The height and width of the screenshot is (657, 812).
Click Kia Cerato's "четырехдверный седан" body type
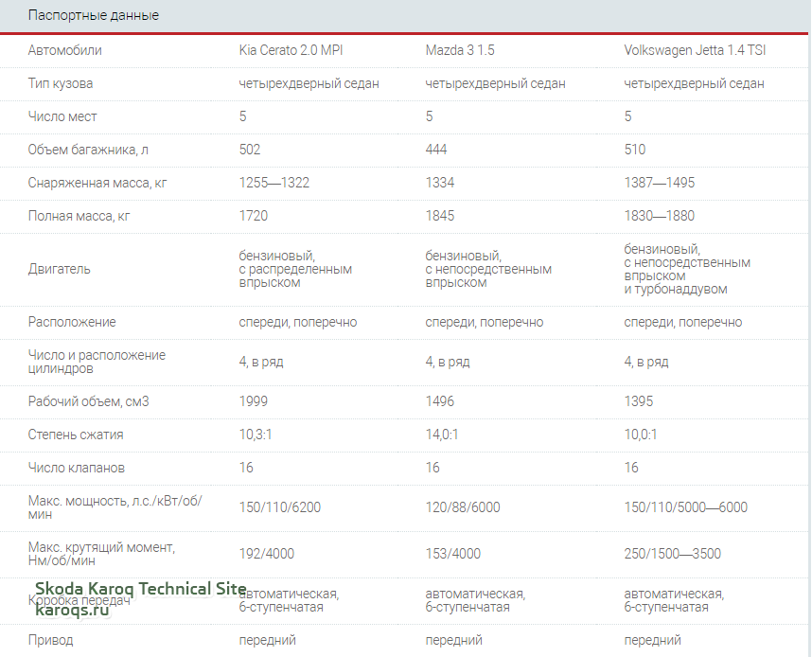[309, 83]
